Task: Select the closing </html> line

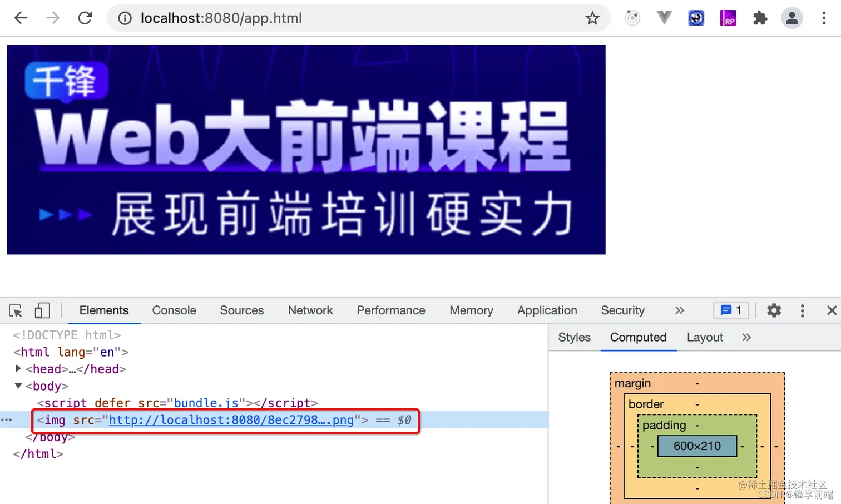Action: click(x=38, y=454)
